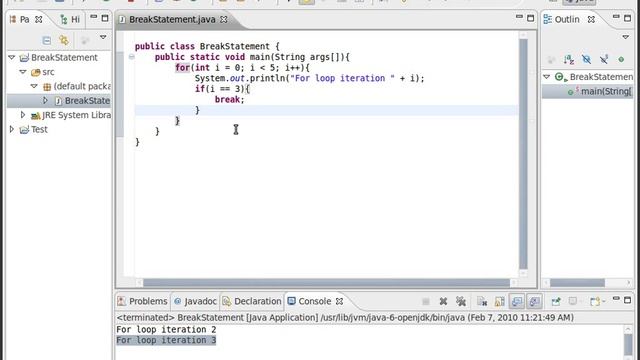The image size is (640, 360).
Task: Close the Package Explorer view tab
Action: [x=38, y=19]
